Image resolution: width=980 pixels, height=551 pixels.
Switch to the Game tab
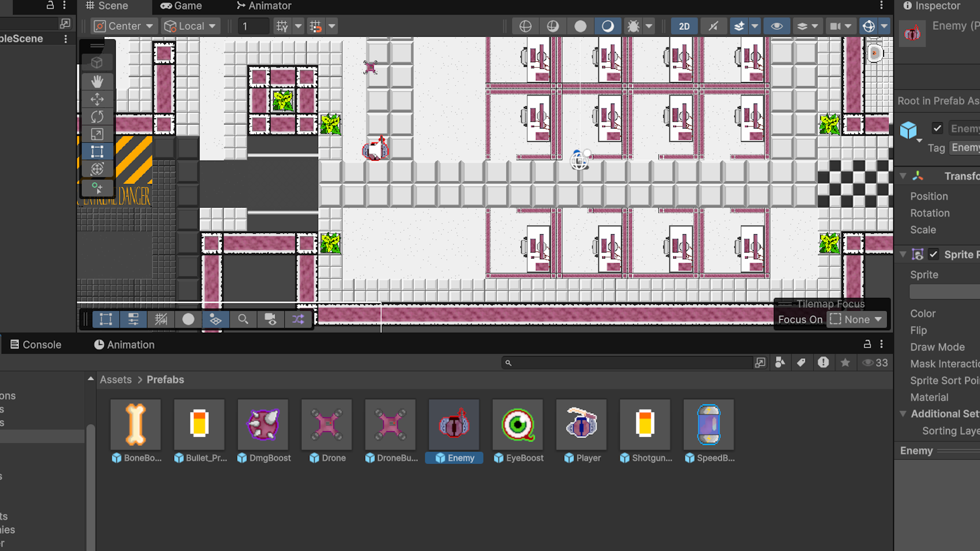pyautogui.click(x=181, y=6)
